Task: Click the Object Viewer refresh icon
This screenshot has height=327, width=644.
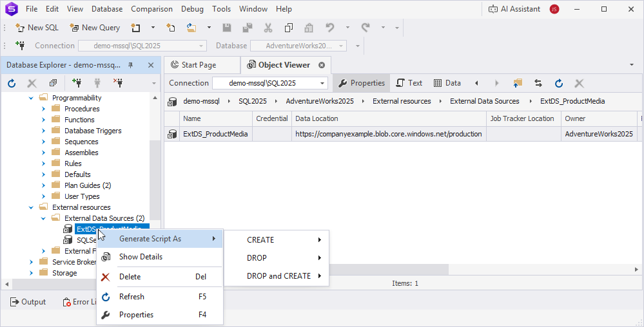Action: click(558, 83)
